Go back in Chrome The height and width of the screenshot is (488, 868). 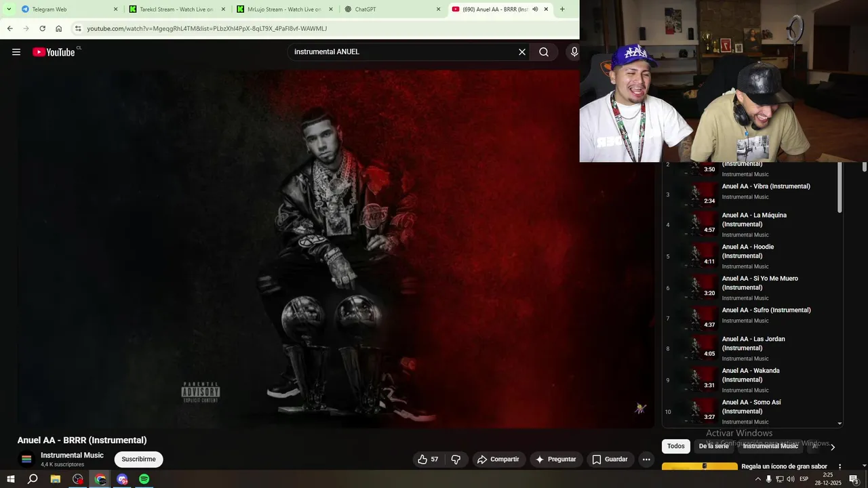tap(9, 28)
